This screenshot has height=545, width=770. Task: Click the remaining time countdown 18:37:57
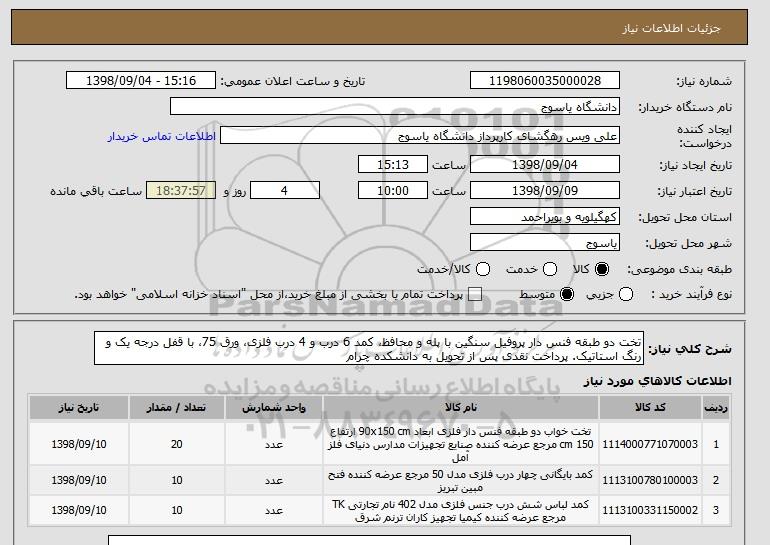[x=181, y=191]
